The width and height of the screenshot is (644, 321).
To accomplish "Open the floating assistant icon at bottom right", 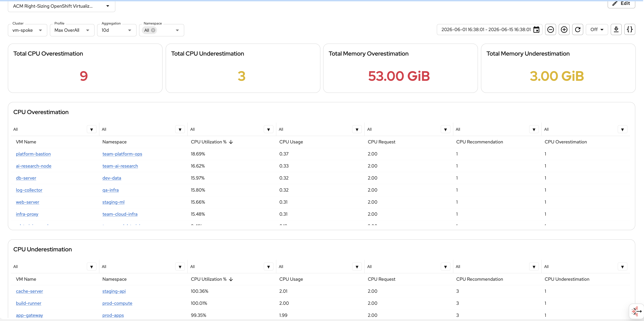I will 636,312.
